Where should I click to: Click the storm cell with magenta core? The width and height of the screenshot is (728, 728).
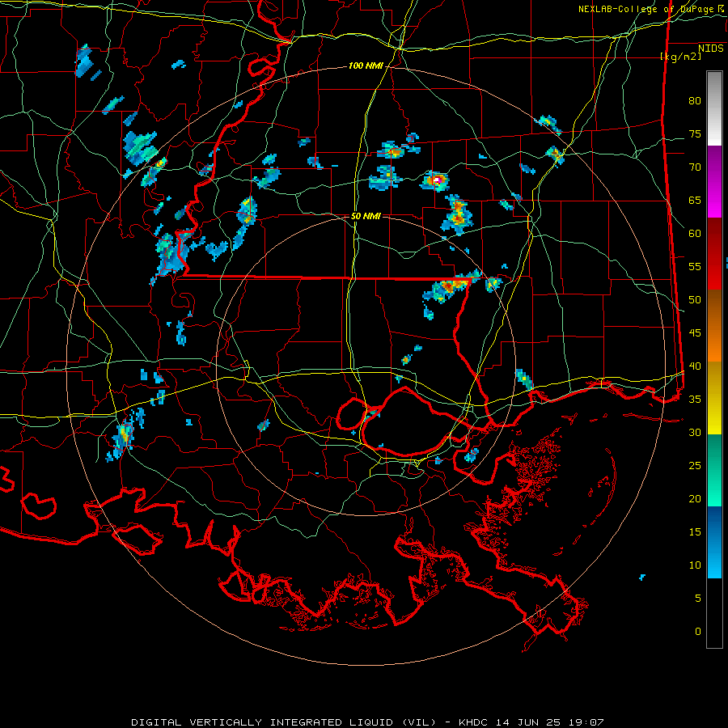tap(435, 180)
